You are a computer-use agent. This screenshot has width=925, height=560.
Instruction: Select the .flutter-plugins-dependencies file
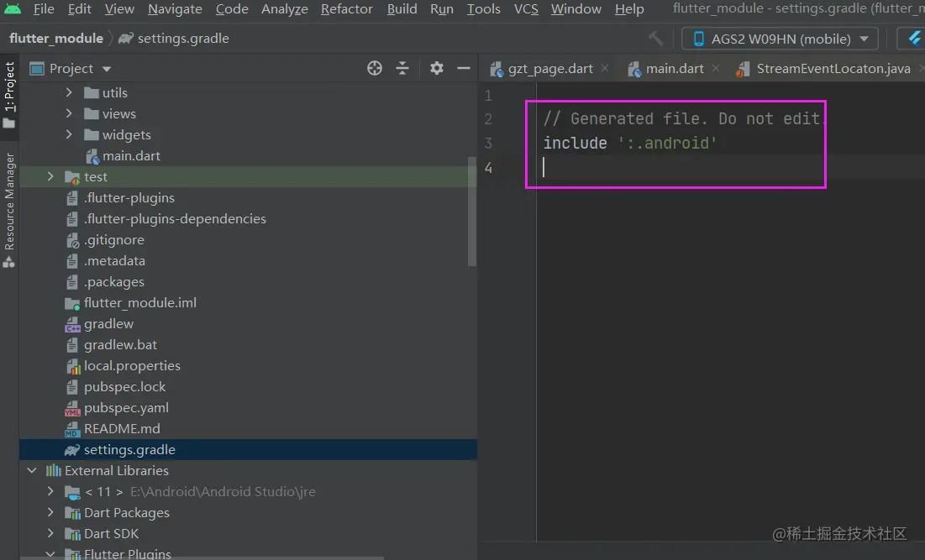click(x=175, y=218)
